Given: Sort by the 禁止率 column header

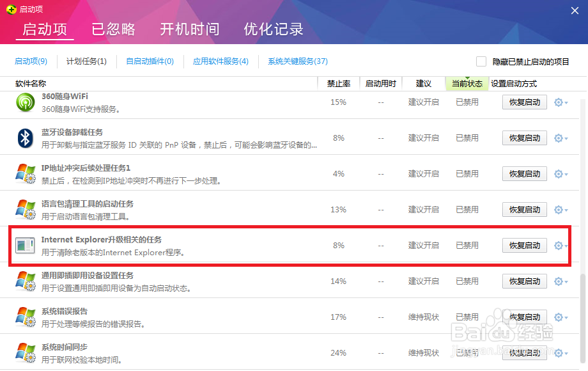Looking at the screenshot, I should point(339,84).
